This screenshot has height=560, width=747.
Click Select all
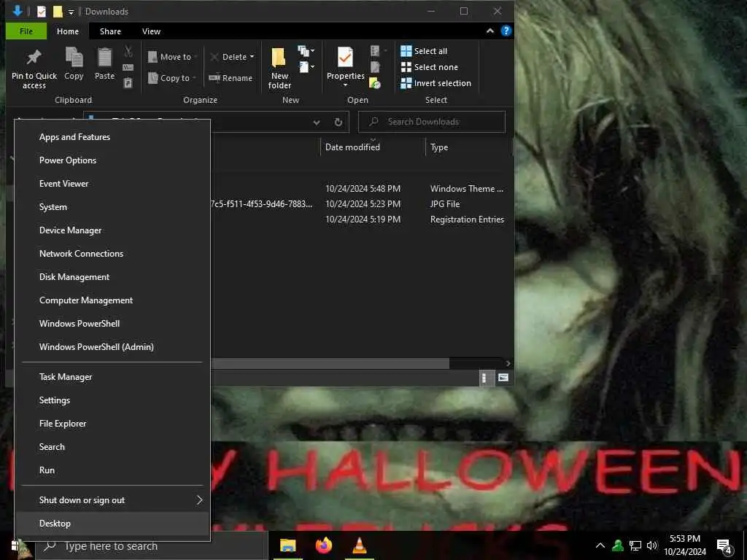[x=424, y=51]
